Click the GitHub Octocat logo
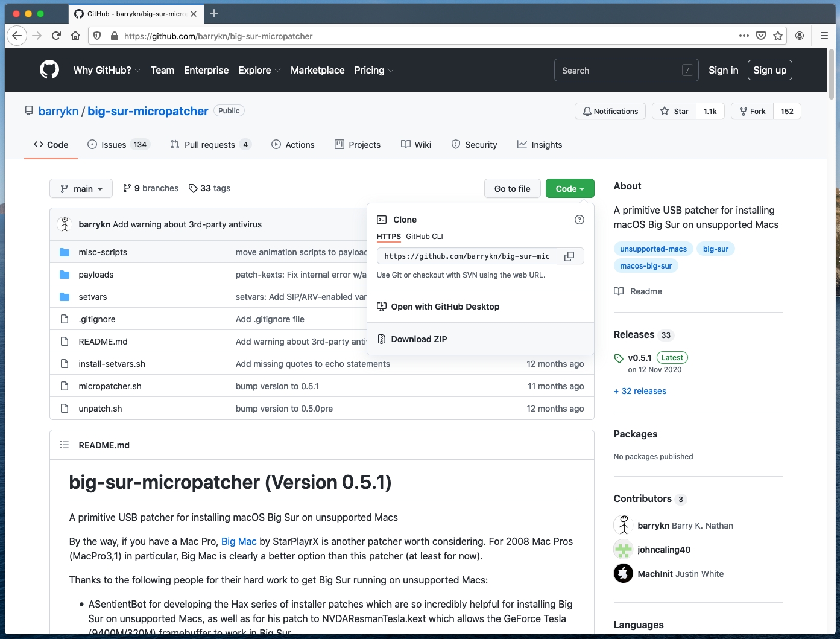Image resolution: width=840 pixels, height=639 pixels. [49, 70]
